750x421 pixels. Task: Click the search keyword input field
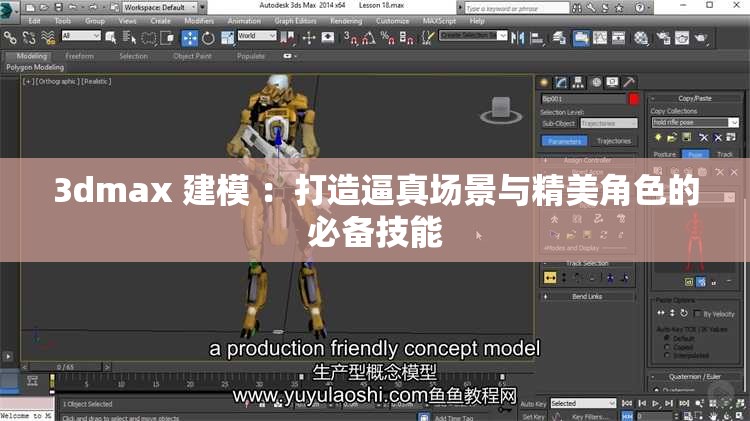click(x=517, y=8)
